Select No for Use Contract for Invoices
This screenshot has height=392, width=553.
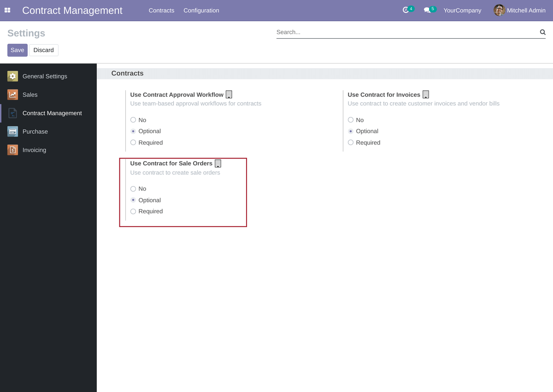[x=351, y=120]
